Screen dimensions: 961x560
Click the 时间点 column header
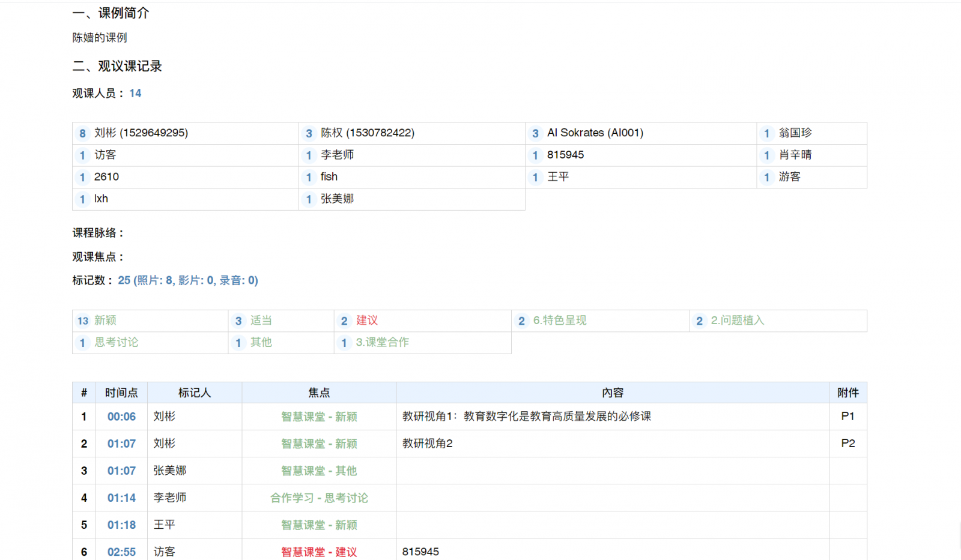(x=121, y=393)
